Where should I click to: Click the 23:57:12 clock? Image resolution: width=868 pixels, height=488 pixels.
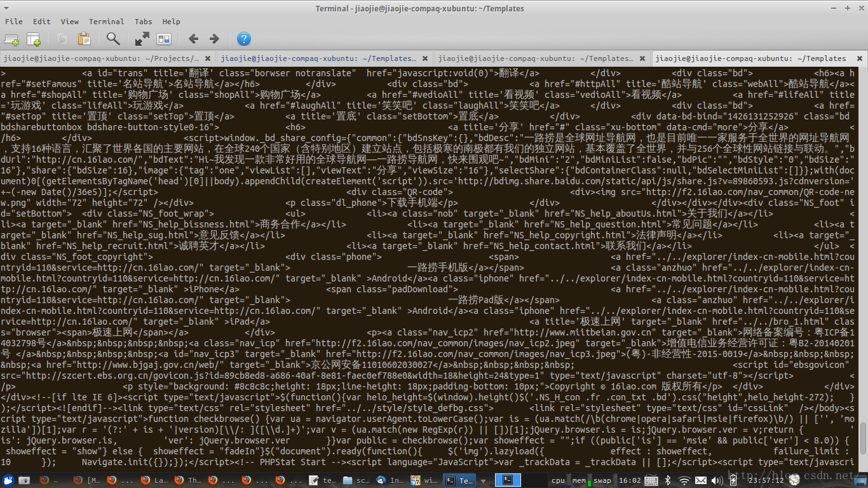click(x=766, y=480)
